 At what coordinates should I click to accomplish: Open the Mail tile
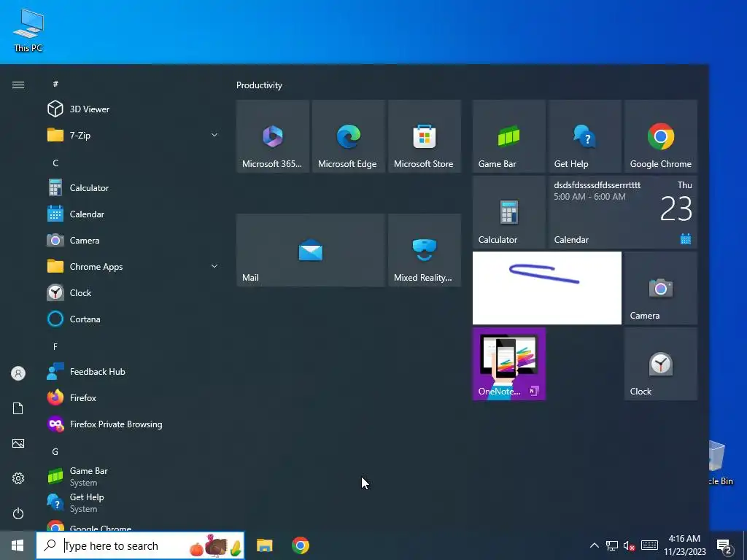311,250
